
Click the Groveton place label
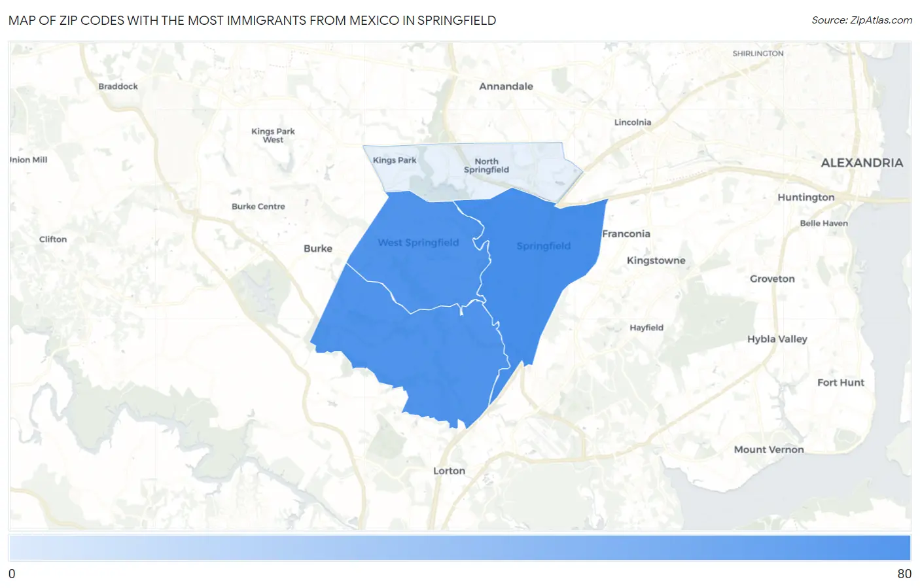[772, 279]
